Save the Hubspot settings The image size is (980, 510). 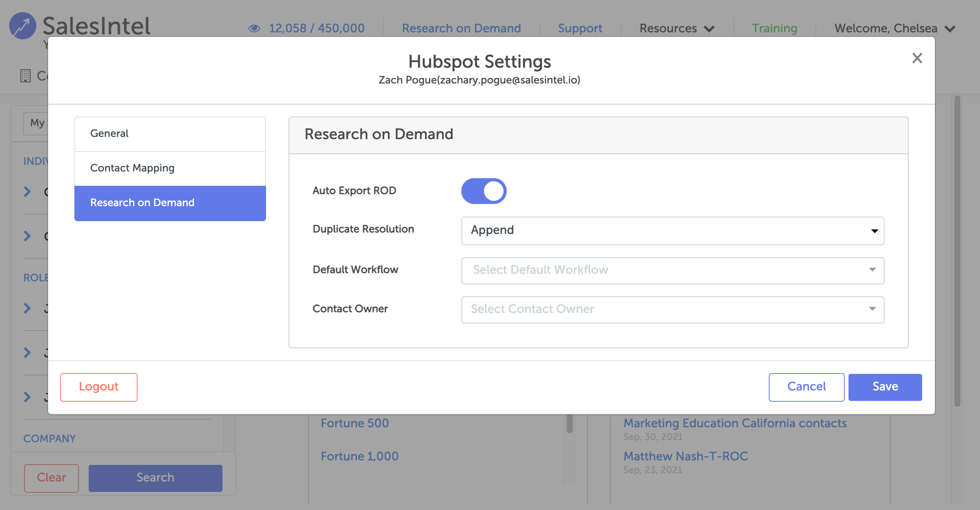coord(885,387)
